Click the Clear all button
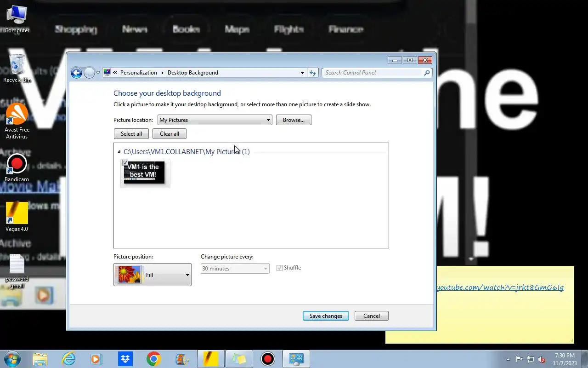 170,134
